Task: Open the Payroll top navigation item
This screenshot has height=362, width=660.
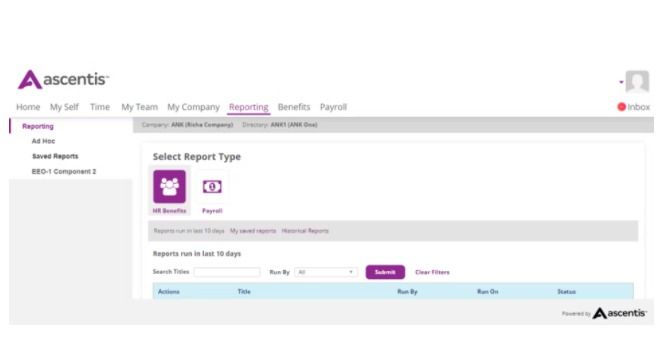Action: pyautogui.click(x=333, y=107)
